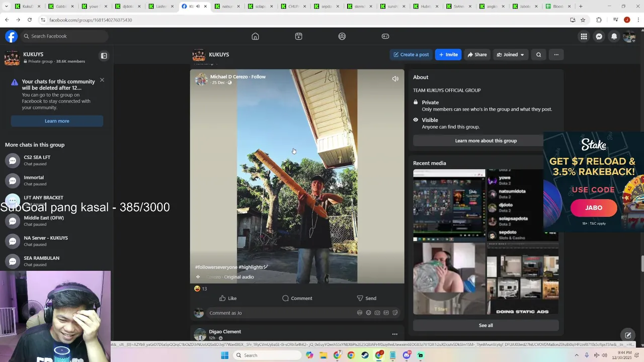Viewport: 644px width, 362px height.
Task: Open the Gaming controller icon
Action: (385, 36)
